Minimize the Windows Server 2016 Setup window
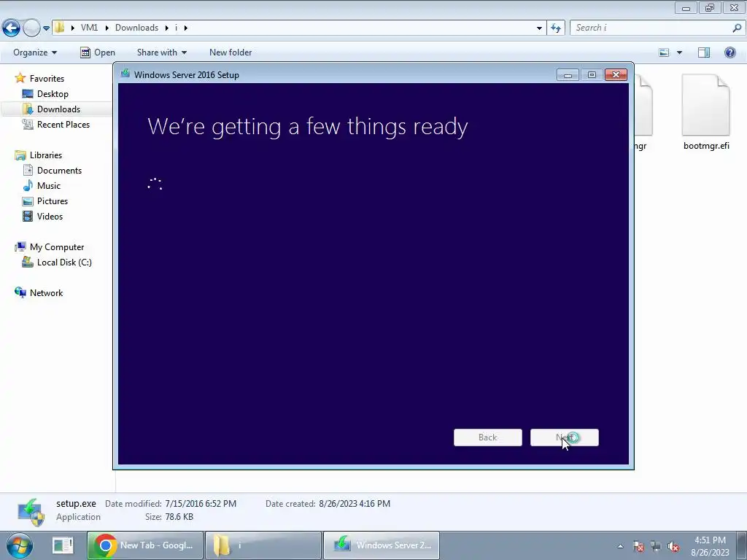Screen dimensions: 747x560 click(568, 75)
